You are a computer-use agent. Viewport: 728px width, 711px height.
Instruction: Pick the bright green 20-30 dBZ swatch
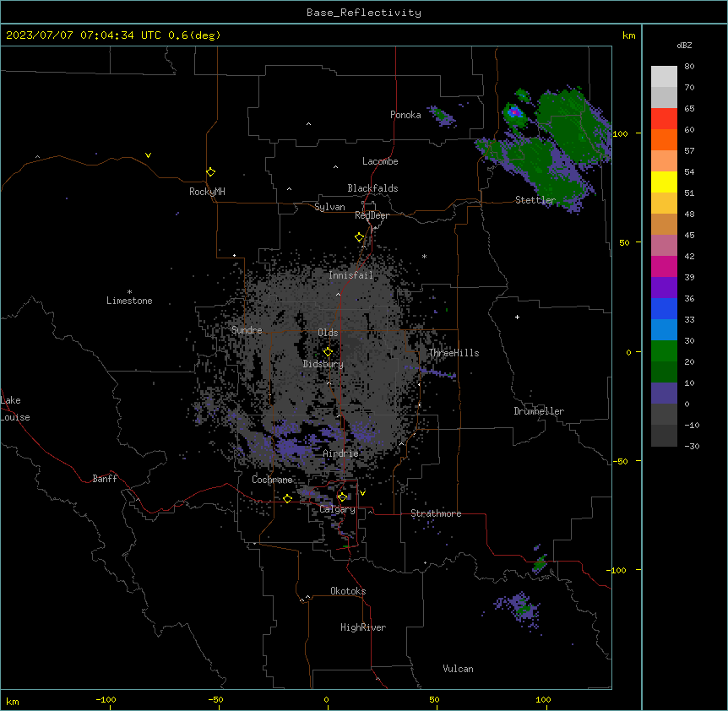point(664,351)
